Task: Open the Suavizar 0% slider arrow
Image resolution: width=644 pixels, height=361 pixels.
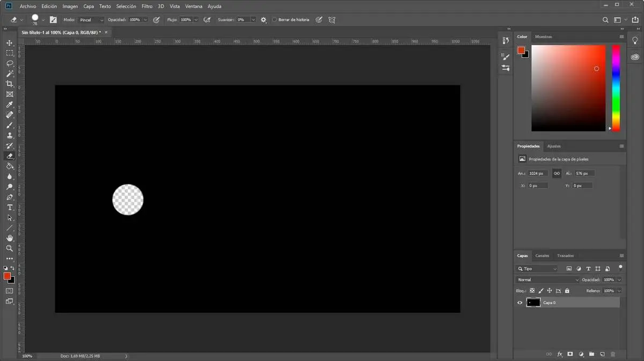Action: pos(253,20)
